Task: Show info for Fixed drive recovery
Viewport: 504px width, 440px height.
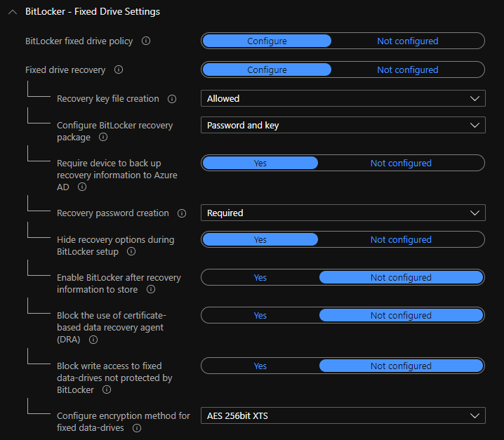Action: pos(119,69)
